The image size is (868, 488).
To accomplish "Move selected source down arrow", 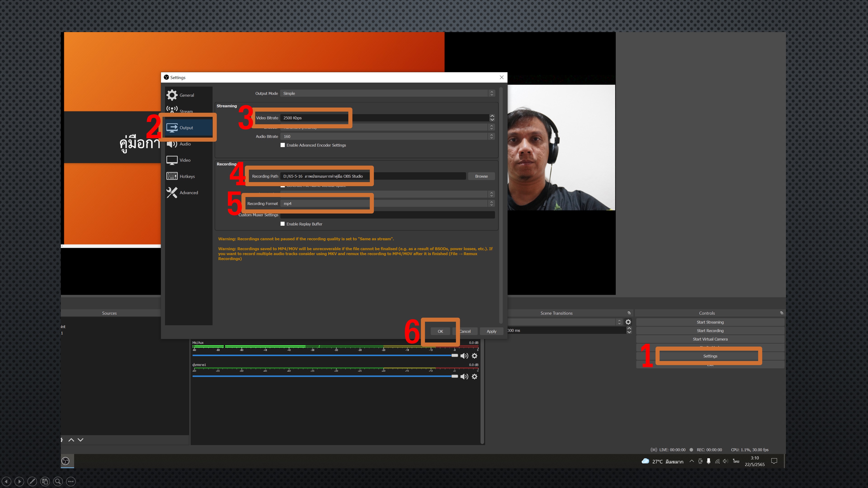I will pyautogui.click(x=80, y=440).
